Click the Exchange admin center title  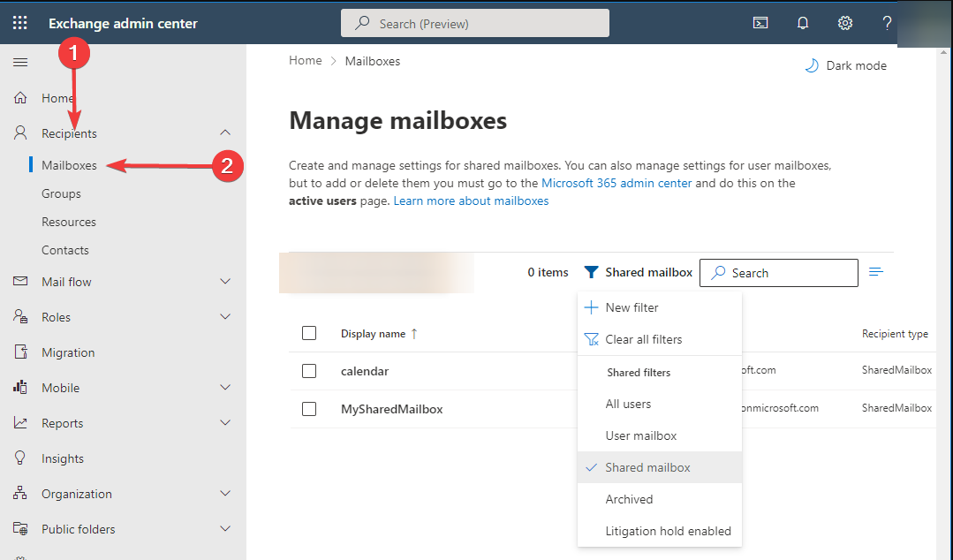(123, 23)
